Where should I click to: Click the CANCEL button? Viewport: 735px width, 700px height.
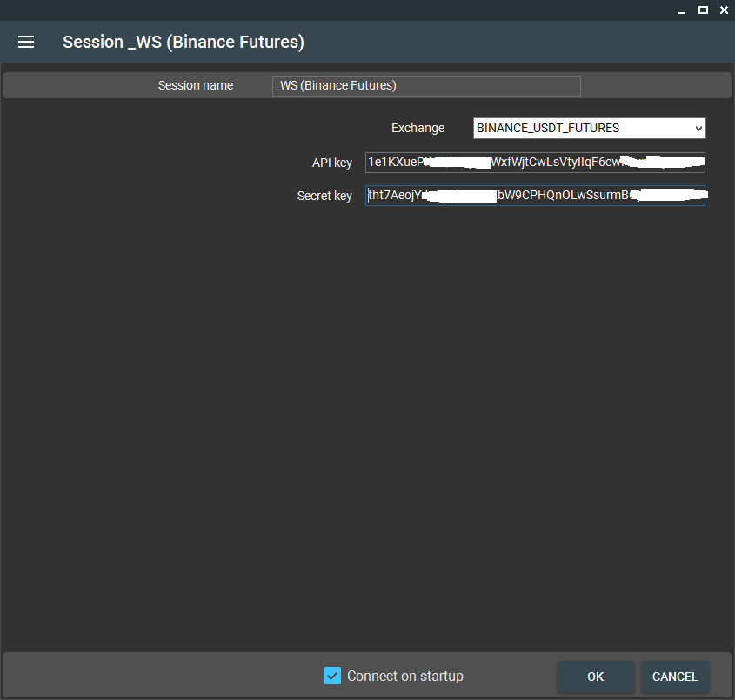pos(675,677)
